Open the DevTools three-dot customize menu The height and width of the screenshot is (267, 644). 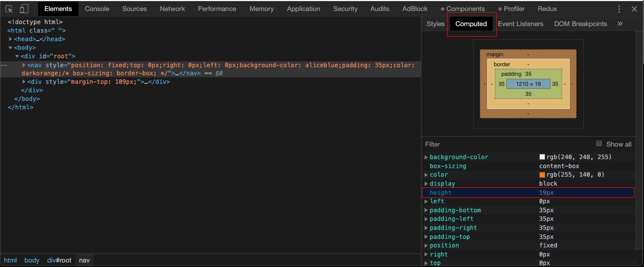pos(619,9)
